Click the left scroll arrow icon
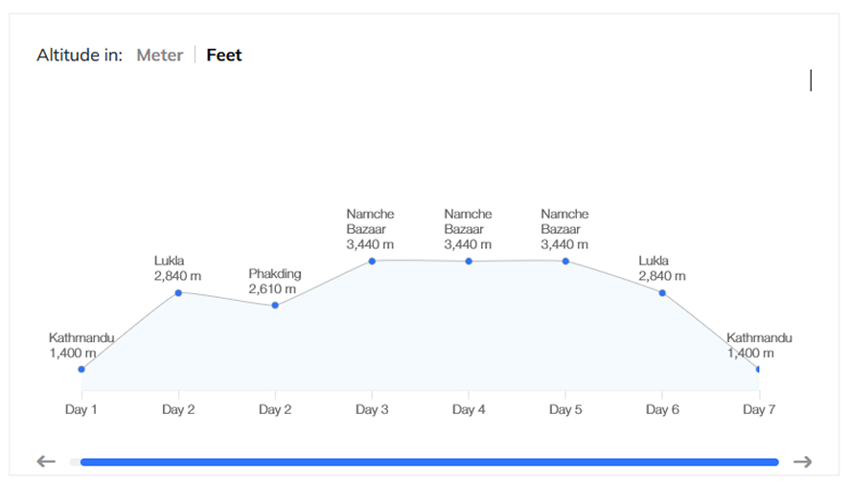850x504 pixels. pyautogui.click(x=46, y=462)
